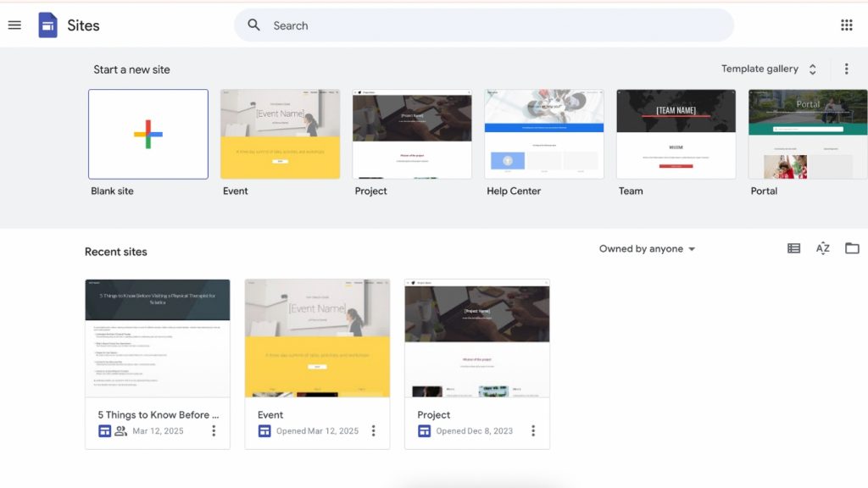The height and width of the screenshot is (488, 868).
Task: Click the search magnifier icon
Action: coord(253,25)
